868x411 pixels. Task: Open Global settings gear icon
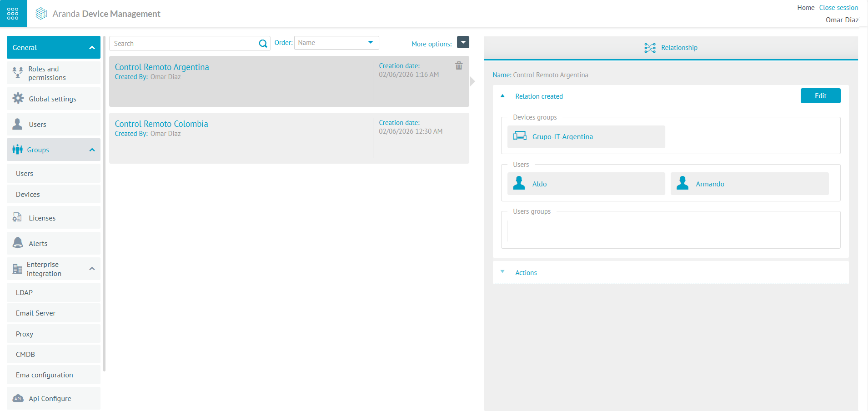click(18, 99)
